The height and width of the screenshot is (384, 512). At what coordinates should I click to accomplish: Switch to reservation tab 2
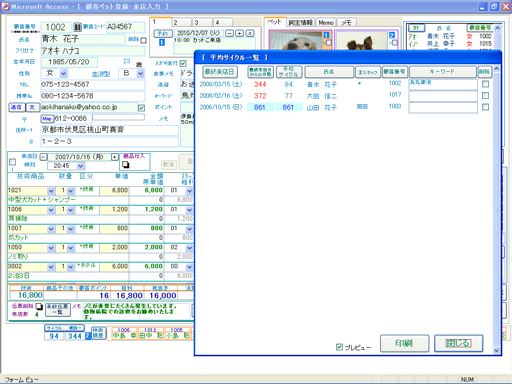pos(182,22)
